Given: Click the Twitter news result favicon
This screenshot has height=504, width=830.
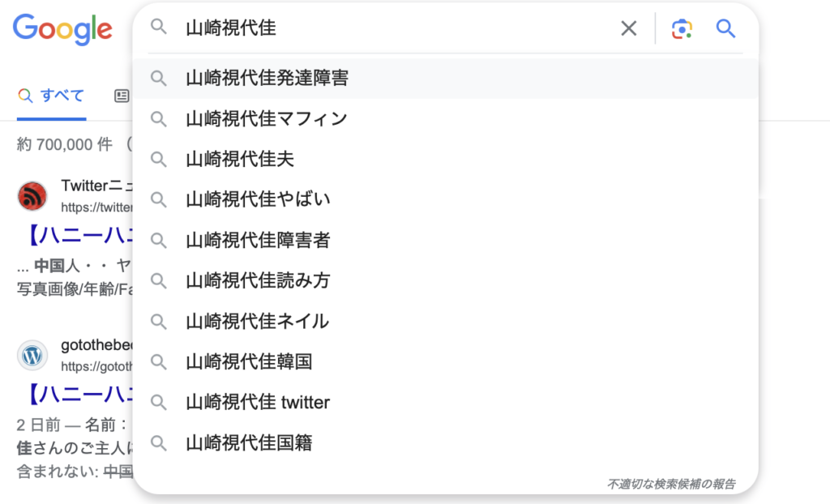Looking at the screenshot, I should point(32,196).
